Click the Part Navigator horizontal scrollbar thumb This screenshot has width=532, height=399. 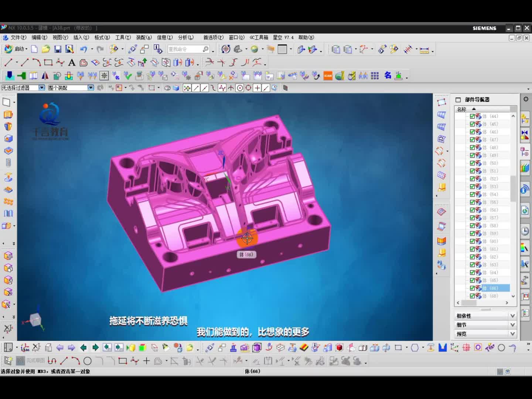(x=469, y=303)
